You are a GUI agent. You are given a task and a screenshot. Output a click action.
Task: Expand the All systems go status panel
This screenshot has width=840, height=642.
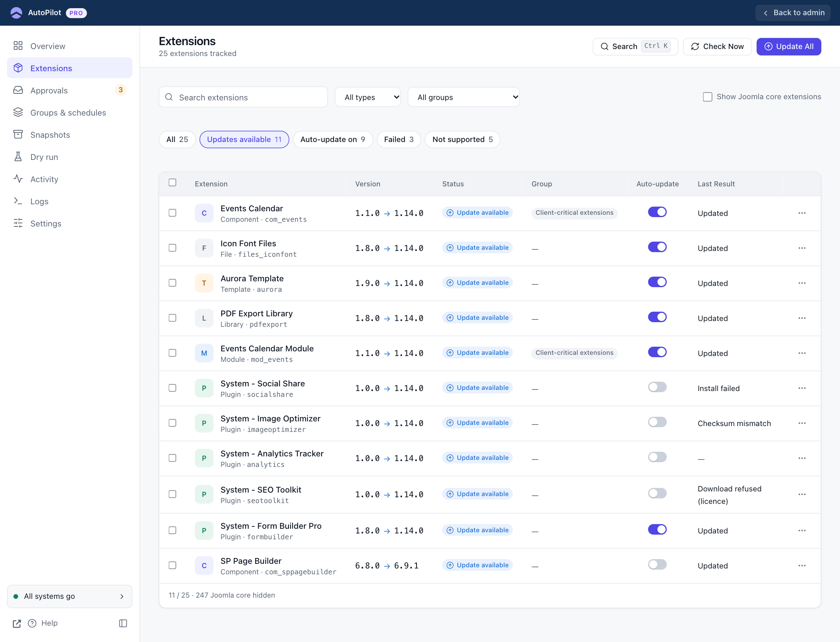coord(70,596)
